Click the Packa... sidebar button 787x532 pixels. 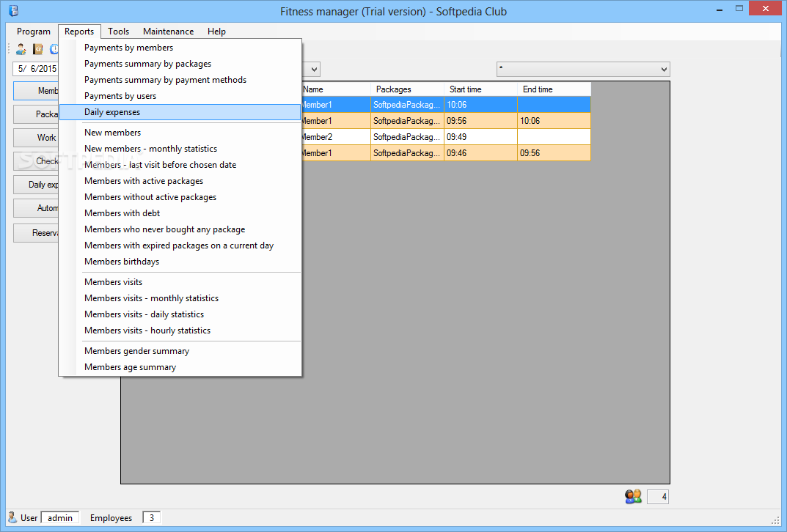coord(37,114)
